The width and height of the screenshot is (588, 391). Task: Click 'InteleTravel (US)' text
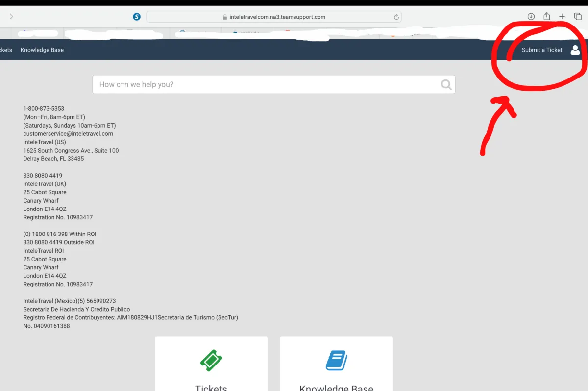(x=45, y=142)
